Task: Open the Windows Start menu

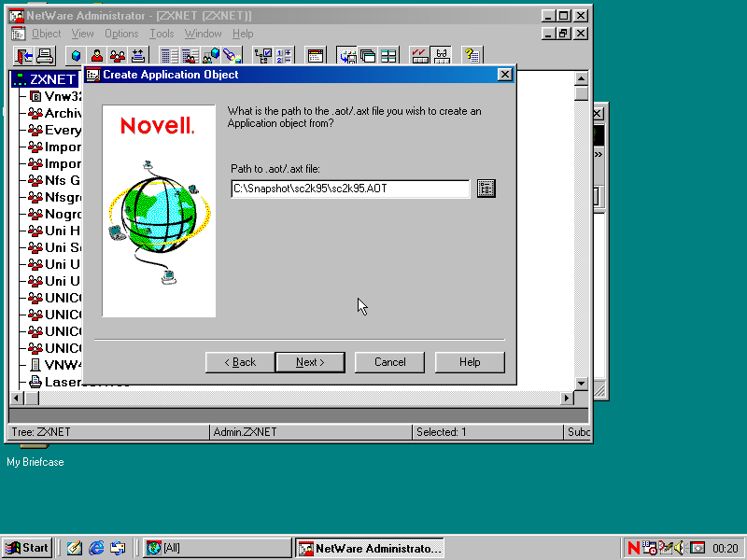Action: point(28,548)
